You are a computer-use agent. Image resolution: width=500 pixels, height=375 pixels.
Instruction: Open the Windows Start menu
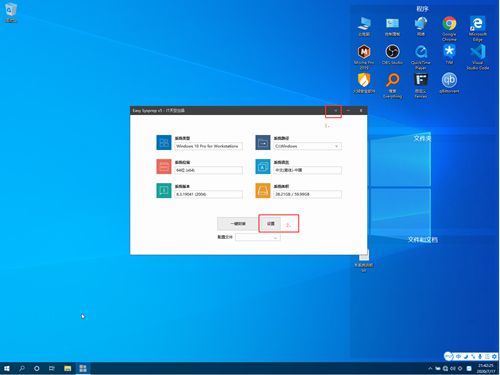7,368
